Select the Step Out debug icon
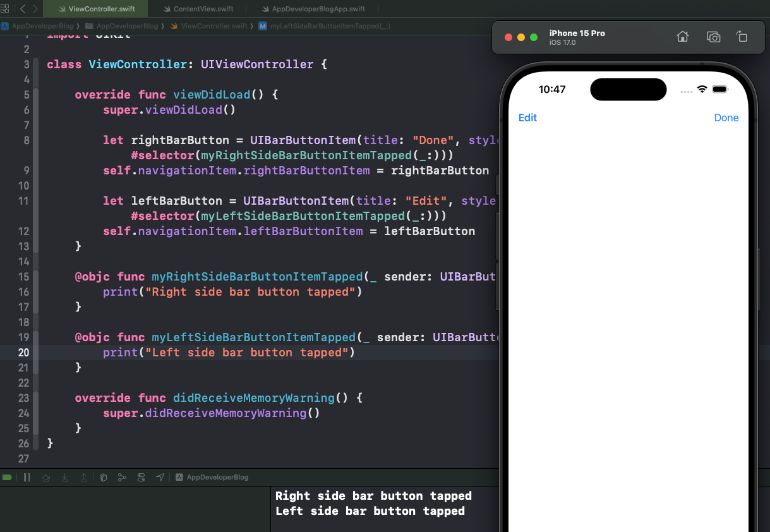Image resolution: width=770 pixels, height=532 pixels. coord(84,477)
